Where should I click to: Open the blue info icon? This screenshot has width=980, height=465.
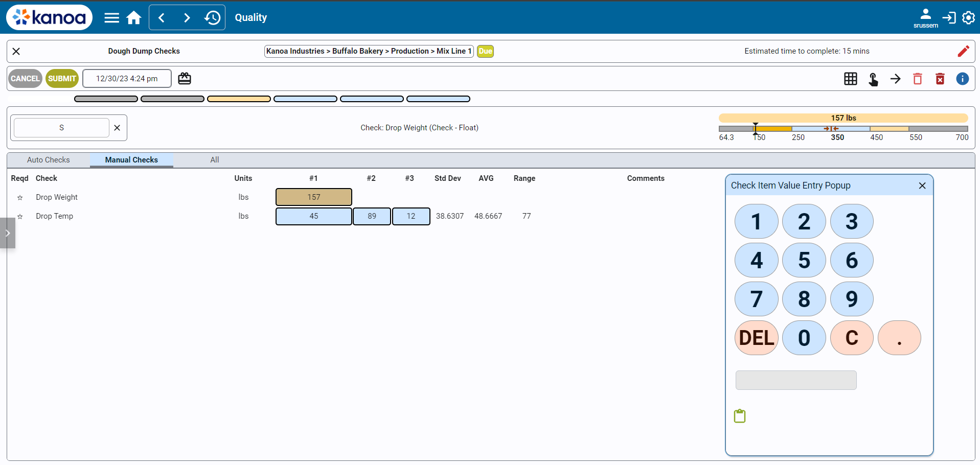point(963,79)
